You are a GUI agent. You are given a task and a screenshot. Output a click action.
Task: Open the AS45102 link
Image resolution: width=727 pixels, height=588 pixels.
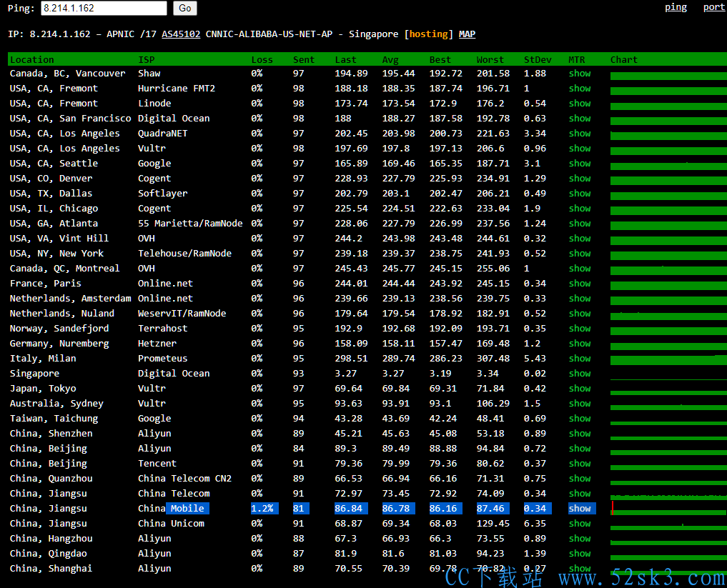pos(181,34)
